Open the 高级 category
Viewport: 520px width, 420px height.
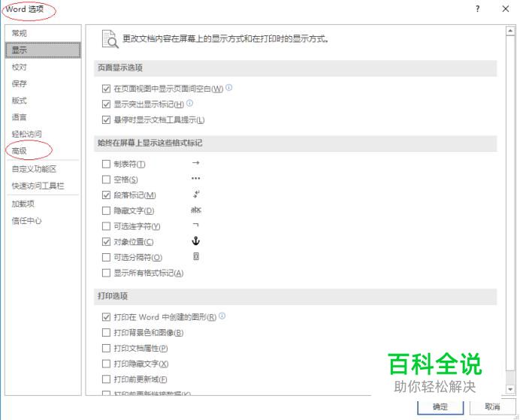pos(43,151)
